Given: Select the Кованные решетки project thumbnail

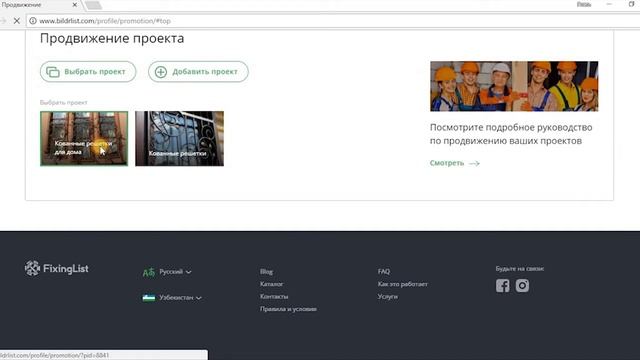Looking at the screenshot, I should click(180, 139).
